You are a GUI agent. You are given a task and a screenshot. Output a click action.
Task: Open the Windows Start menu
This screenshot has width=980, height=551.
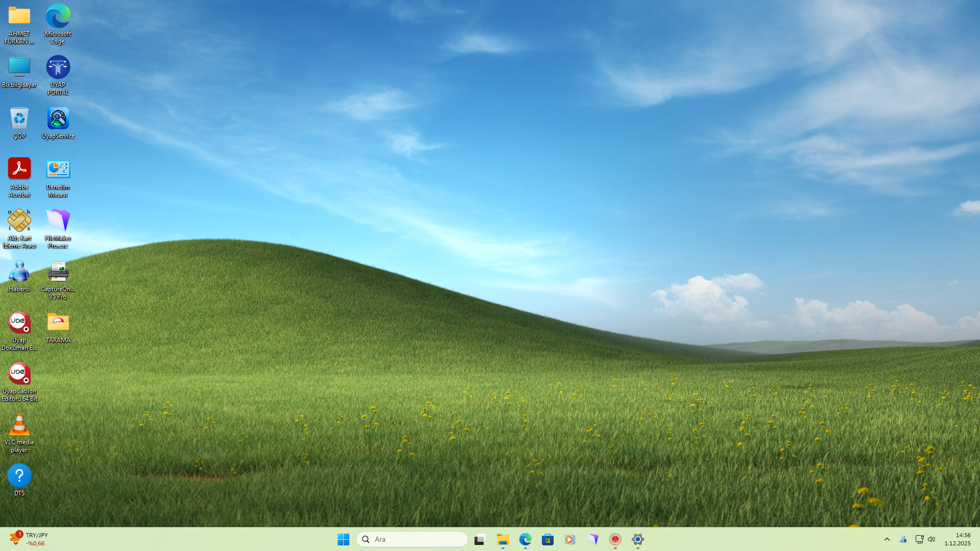pyautogui.click(x=343, y=539)
